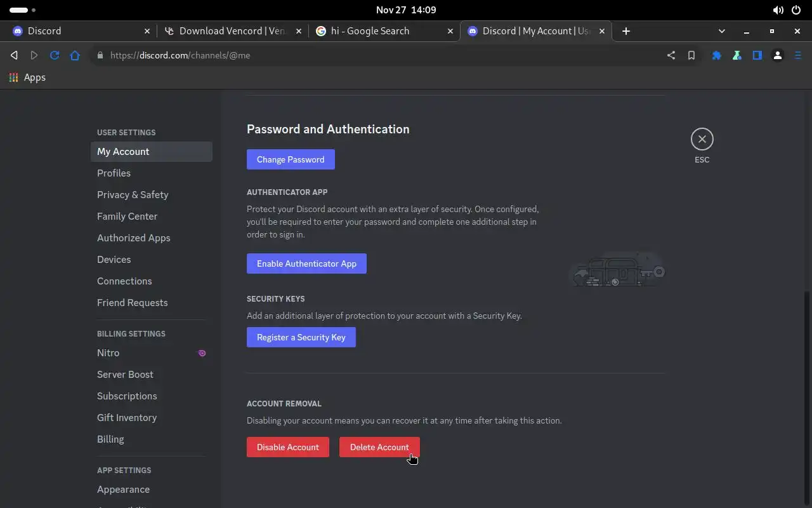This screenshot has width=812, height=508.
Task: Toggle the browser side panel icon
Action: pos(757,55)
